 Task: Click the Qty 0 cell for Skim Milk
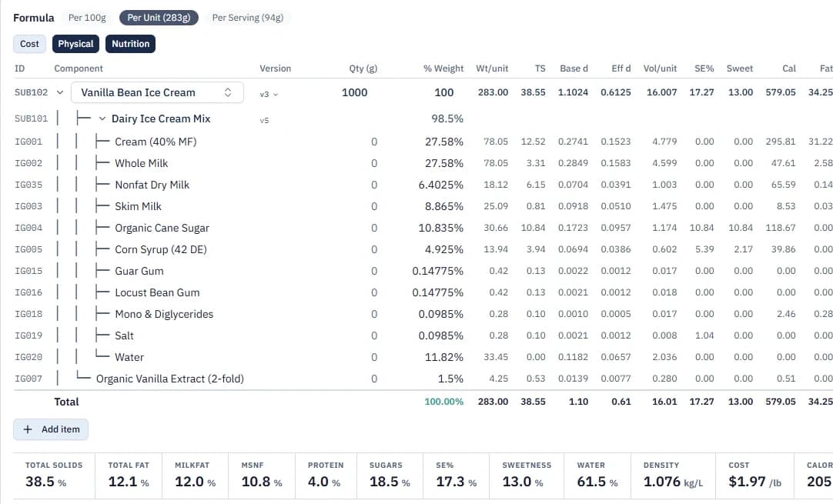click(x=374, y=206)
